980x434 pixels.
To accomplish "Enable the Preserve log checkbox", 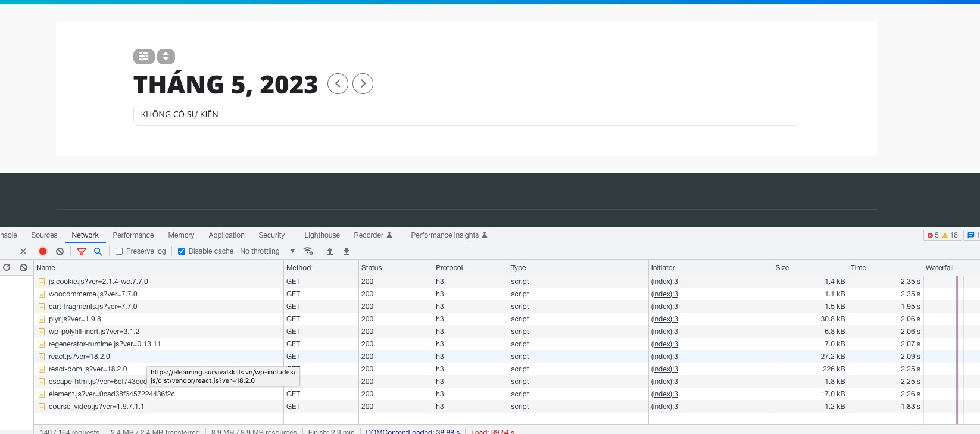I will 119,251.
